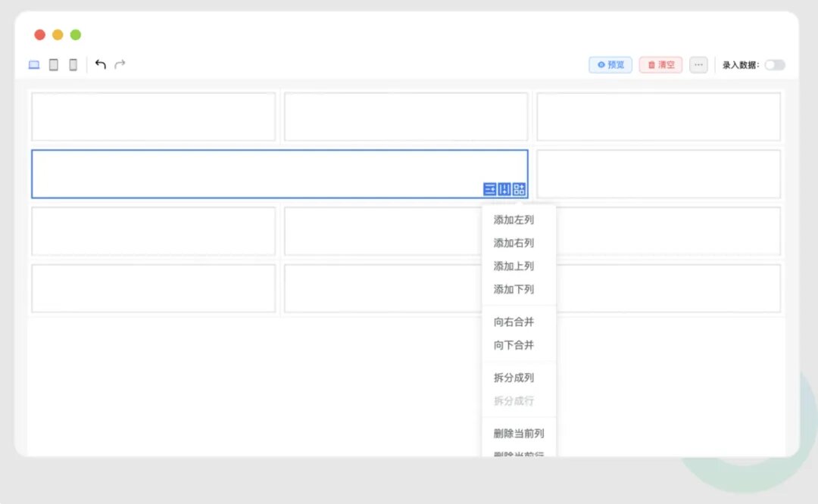
Task: Click the cell operations grid icon
Action: pos(519,189)
